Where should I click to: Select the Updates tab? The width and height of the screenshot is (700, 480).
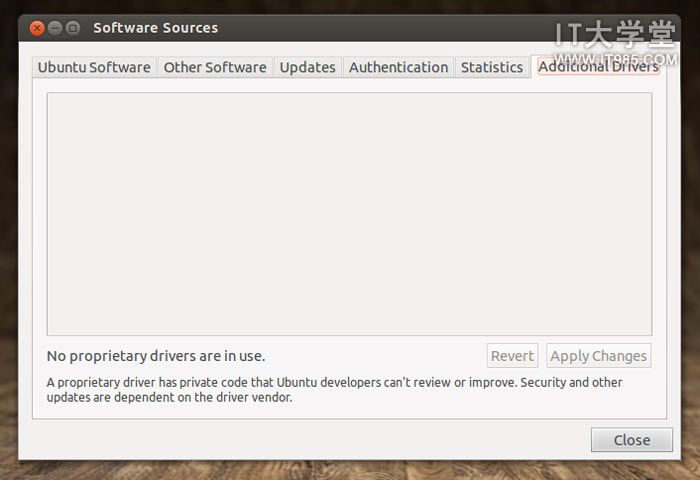[308, 67]
